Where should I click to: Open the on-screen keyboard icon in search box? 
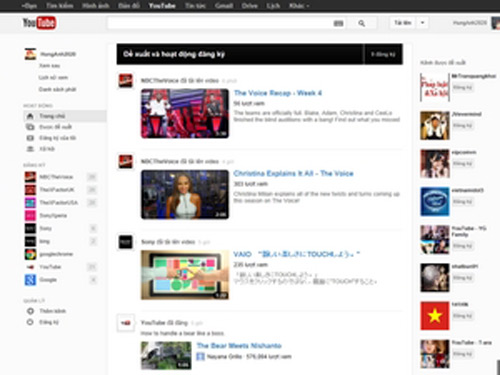[x=338, y=23]
